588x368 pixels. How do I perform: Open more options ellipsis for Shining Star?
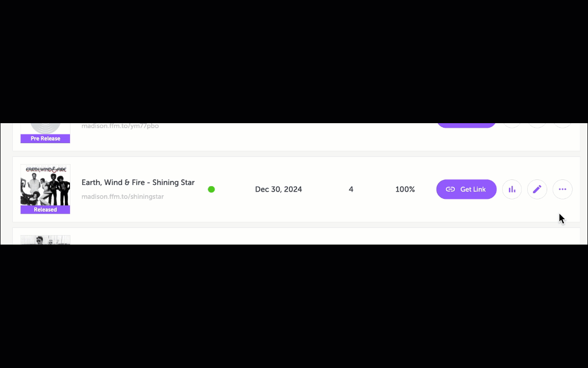pos(562,189)
